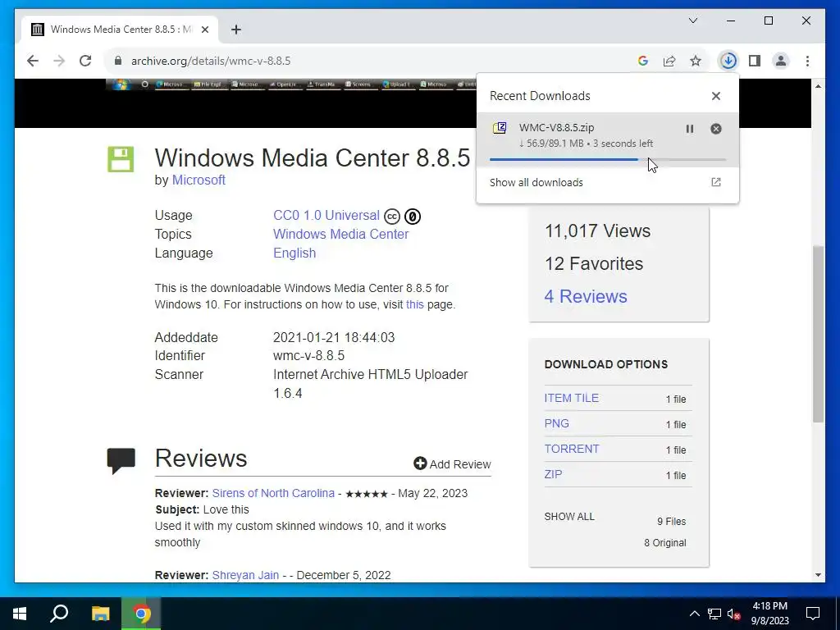Click the screenshot thumbnail at page top
Screen dimensions: 840x630
point(291,84)
